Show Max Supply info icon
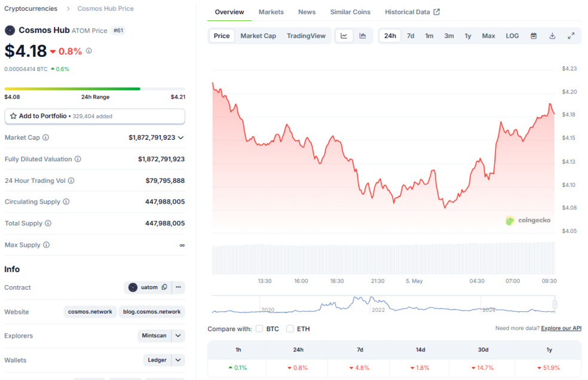 46,244
